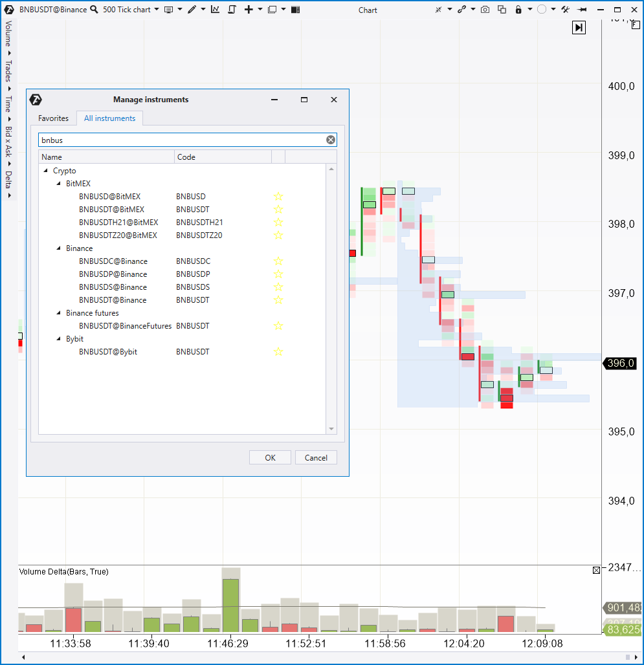
Task: Collapse the Binance group
Action: pos(58,248)
